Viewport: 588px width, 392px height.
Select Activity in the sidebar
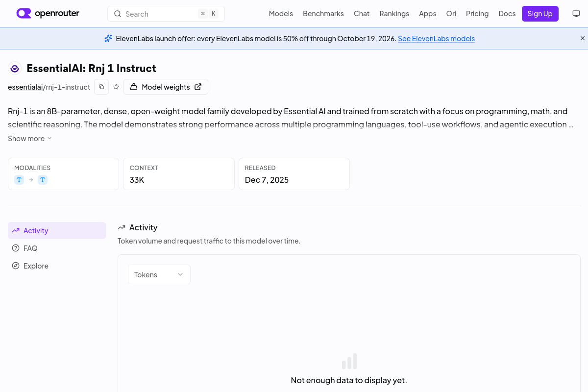coord(57,230)
